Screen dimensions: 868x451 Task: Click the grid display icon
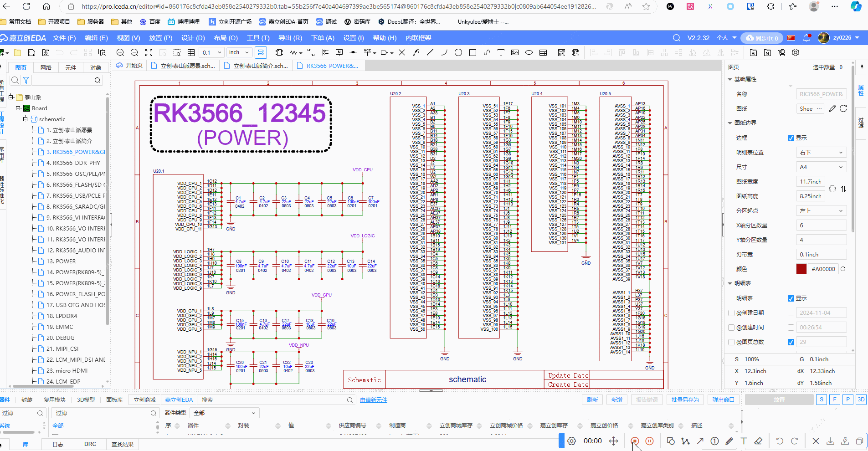coord(191,52)
